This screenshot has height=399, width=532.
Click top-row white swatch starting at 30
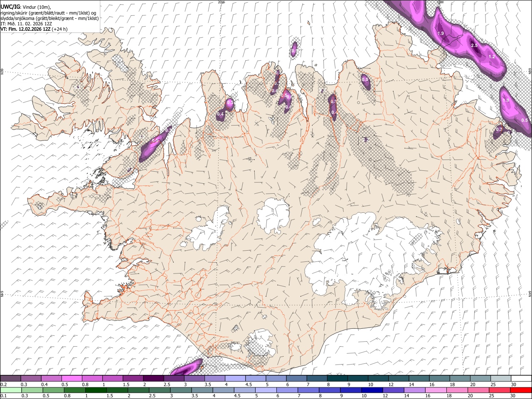pos(521,378)
